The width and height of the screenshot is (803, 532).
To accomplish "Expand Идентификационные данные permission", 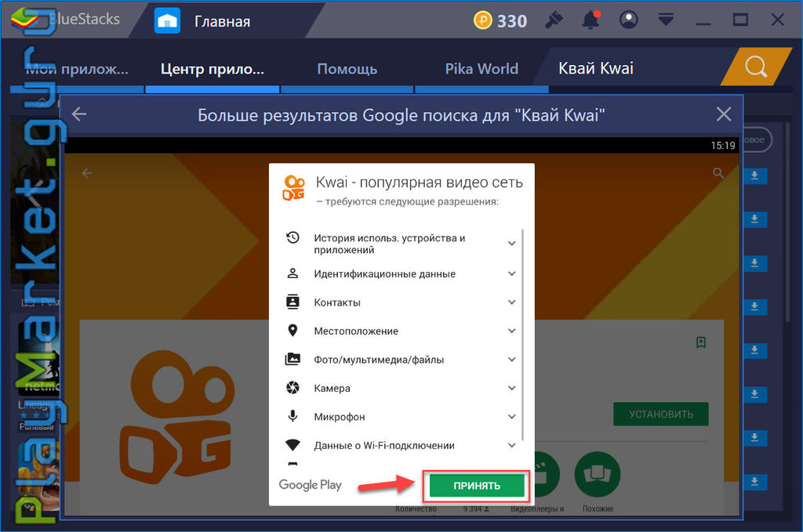I will pos(511,273).
